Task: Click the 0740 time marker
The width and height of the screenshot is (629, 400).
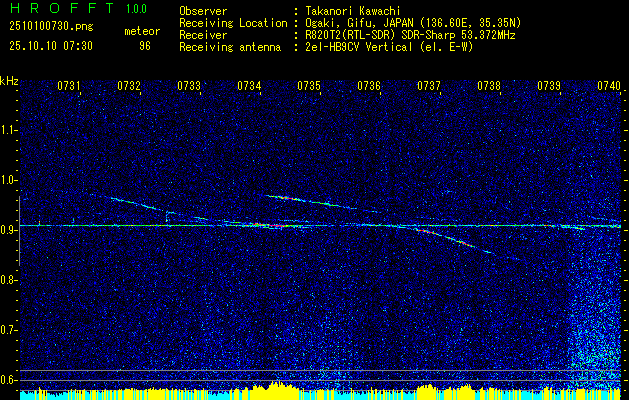Action: (x=609, y=85)
